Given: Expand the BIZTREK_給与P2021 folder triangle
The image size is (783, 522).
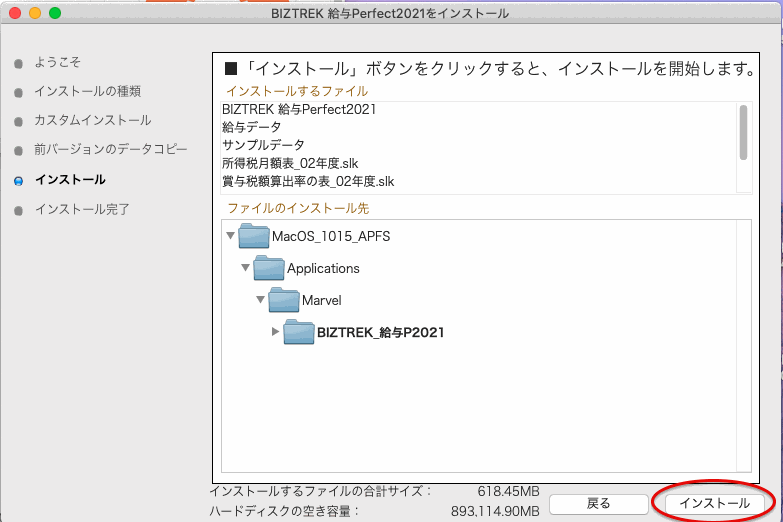Looking at the screenshot, I should click(x=276, y=332).
